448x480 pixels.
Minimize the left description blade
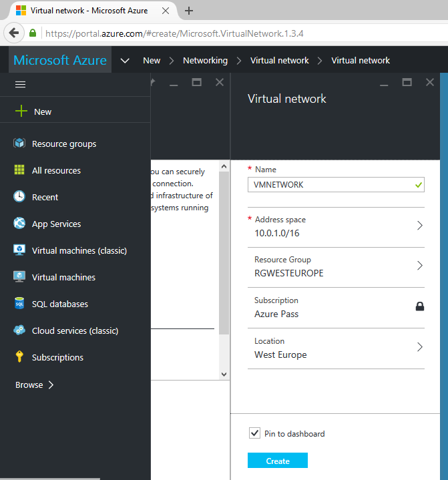tap(174, 85)
